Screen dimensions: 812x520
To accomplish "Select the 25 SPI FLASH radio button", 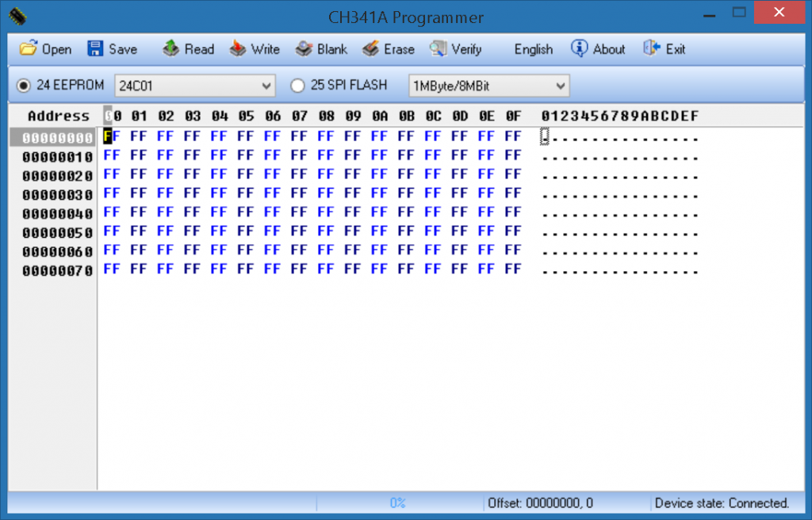I will point(297,86).
